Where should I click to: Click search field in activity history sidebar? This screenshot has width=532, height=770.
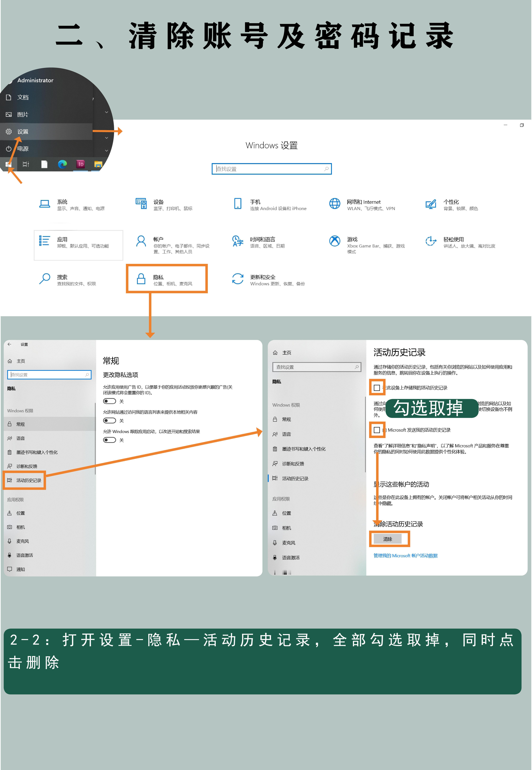[317, 367]
